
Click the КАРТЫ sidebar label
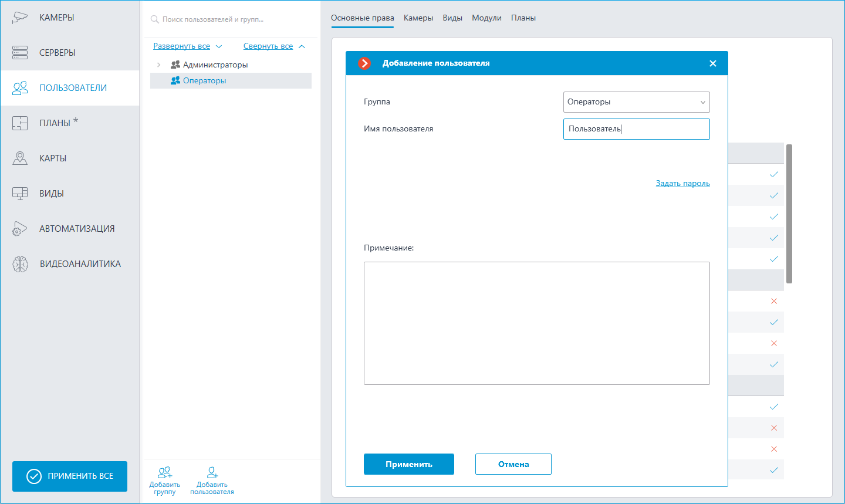[53, 158]
